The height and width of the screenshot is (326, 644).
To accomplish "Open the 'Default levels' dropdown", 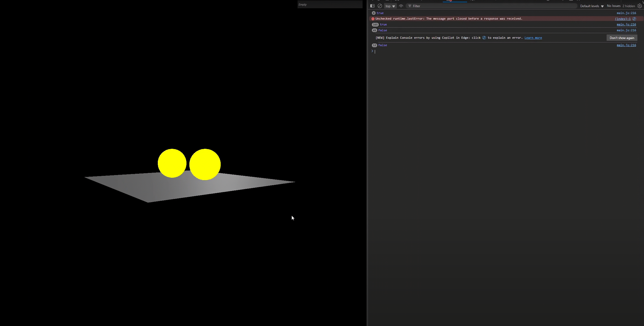I will click(x=591, y=6).
